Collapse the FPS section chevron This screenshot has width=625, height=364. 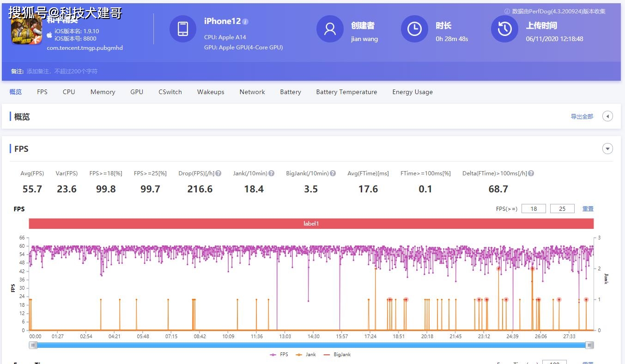[x=607, y=149]
